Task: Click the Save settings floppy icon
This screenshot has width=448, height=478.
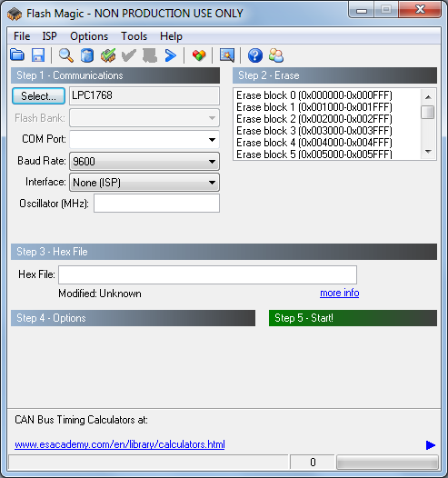Action: 38,55
